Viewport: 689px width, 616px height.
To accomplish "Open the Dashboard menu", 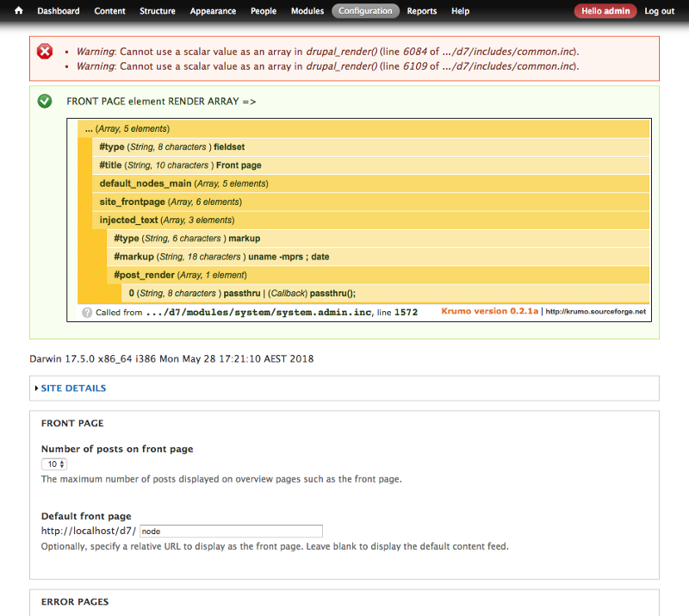I will [59, 11].
